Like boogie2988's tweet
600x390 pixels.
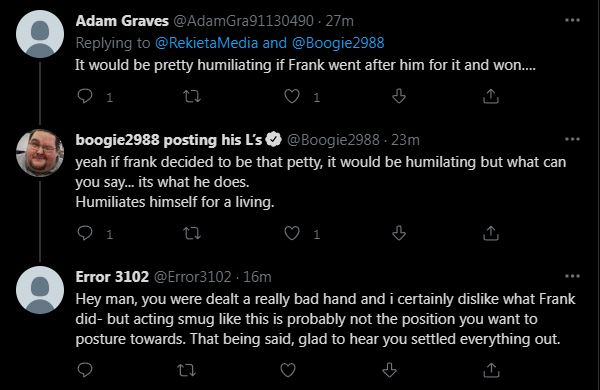[x=292, y=233]
